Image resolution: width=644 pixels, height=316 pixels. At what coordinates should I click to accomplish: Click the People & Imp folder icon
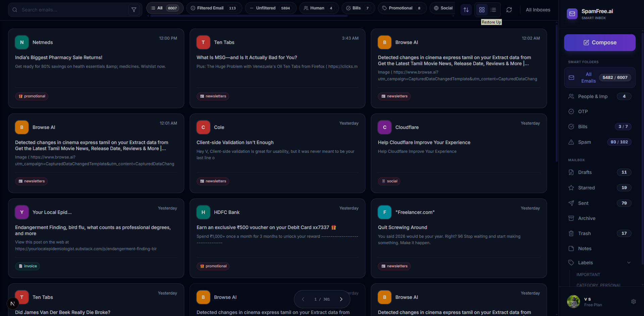point(571,96)
